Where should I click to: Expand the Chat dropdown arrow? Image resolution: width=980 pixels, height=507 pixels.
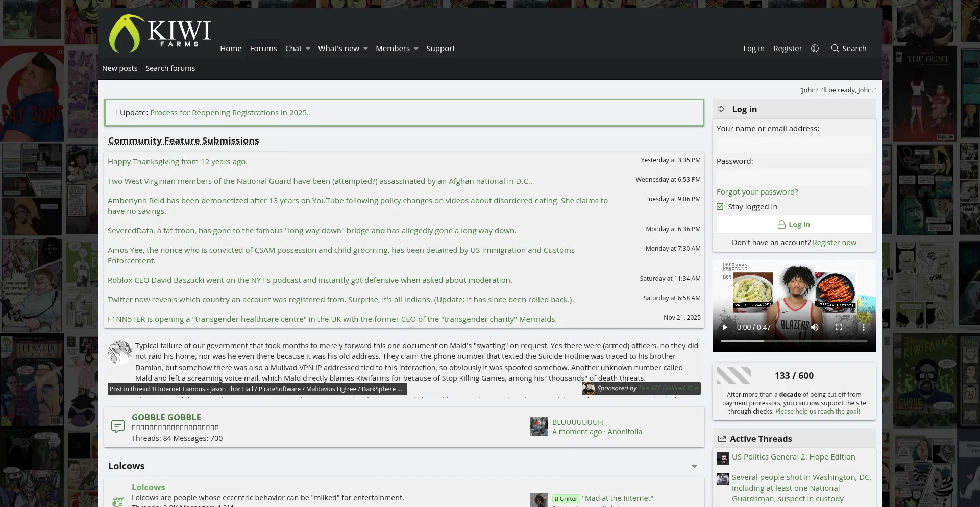(x=308, y=49)
